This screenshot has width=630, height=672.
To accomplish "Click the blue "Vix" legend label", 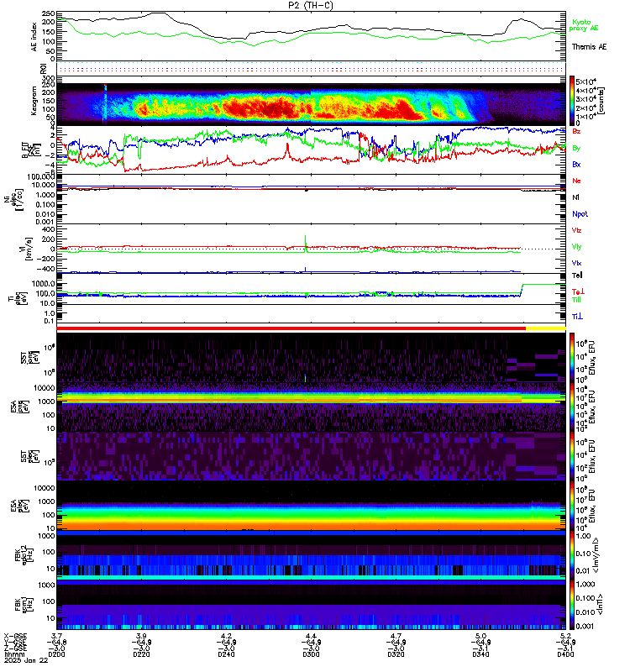I will [x=576, y=263].
